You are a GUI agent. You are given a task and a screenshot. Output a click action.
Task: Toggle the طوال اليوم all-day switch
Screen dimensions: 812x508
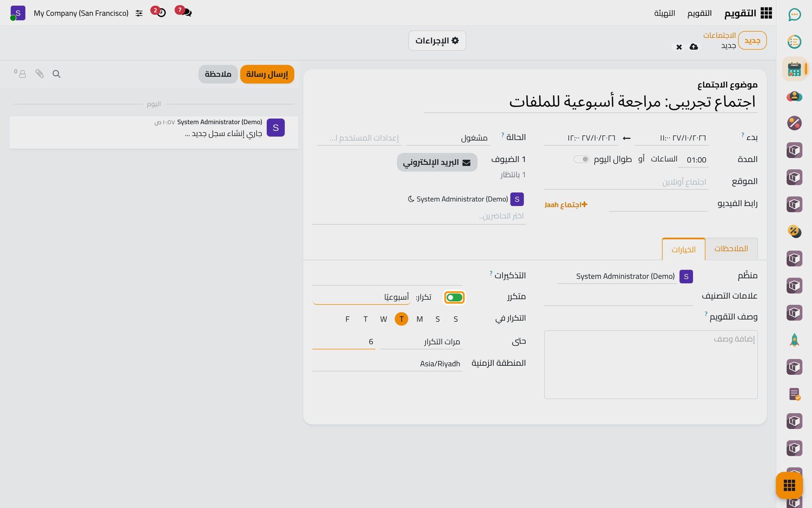581,159
